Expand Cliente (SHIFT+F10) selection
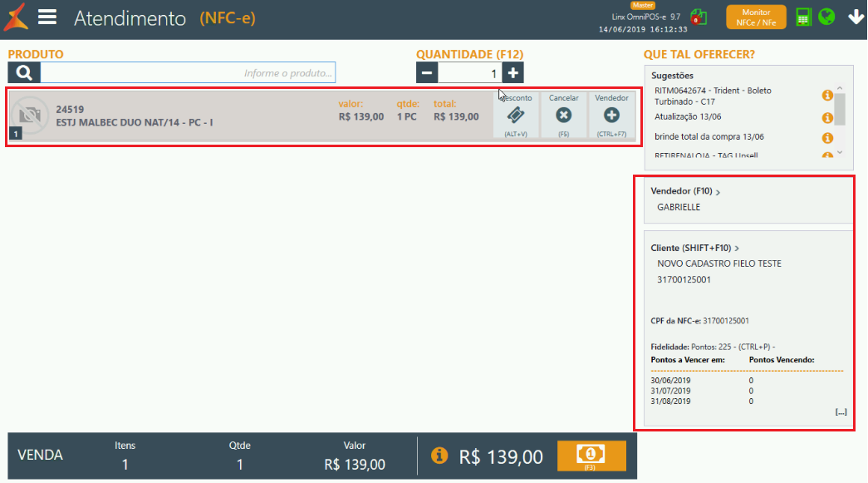 [x=694, y=248]
